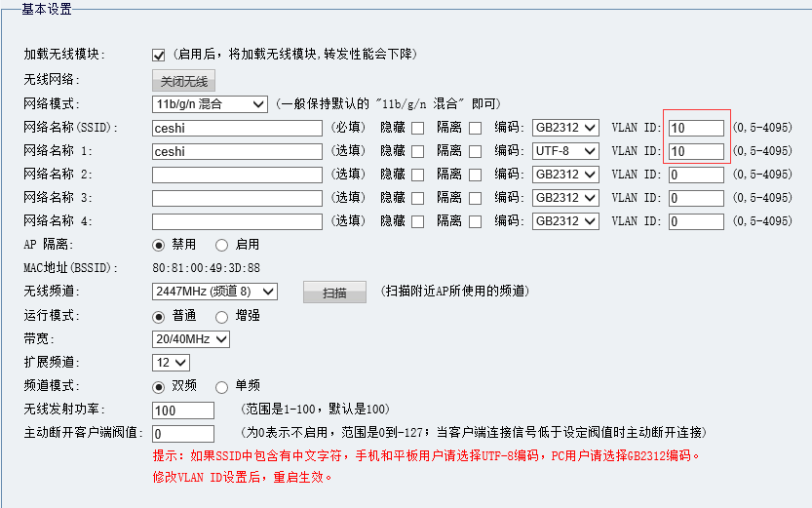The height and width of the screenshot is (508, 812).
Task: Click the 扫描 button
Action: 334,292
